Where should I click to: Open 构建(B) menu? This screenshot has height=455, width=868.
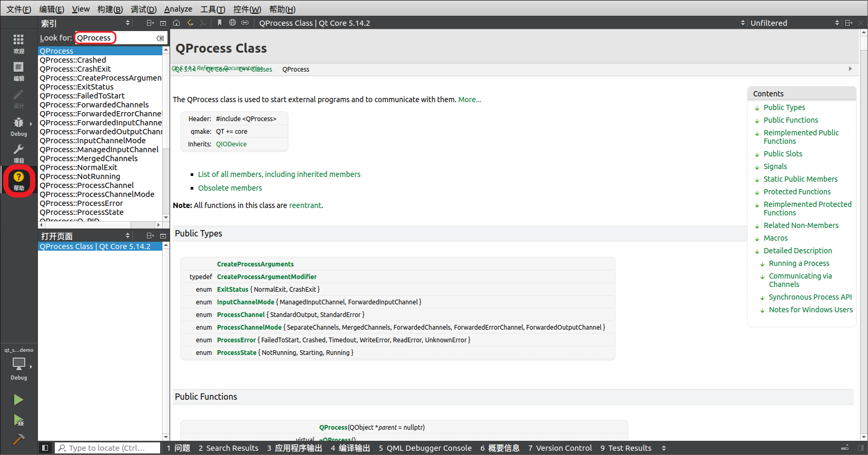pos(110,9)
